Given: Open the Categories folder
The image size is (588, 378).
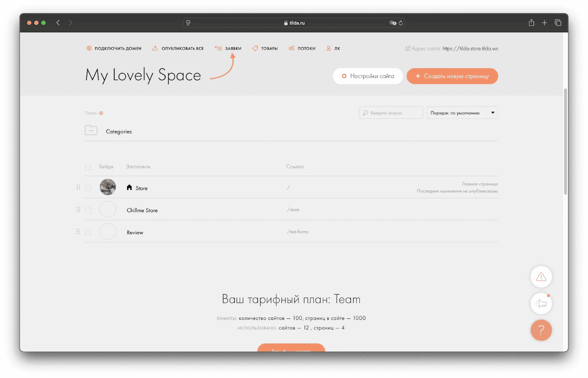Looking at the screenshot, I should point(118,132).
